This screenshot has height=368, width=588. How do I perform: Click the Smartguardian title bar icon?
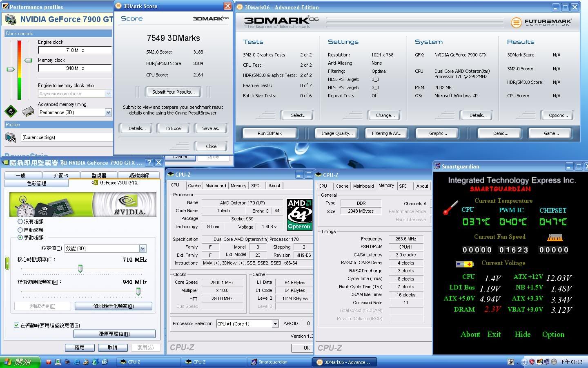coord(437,166)
